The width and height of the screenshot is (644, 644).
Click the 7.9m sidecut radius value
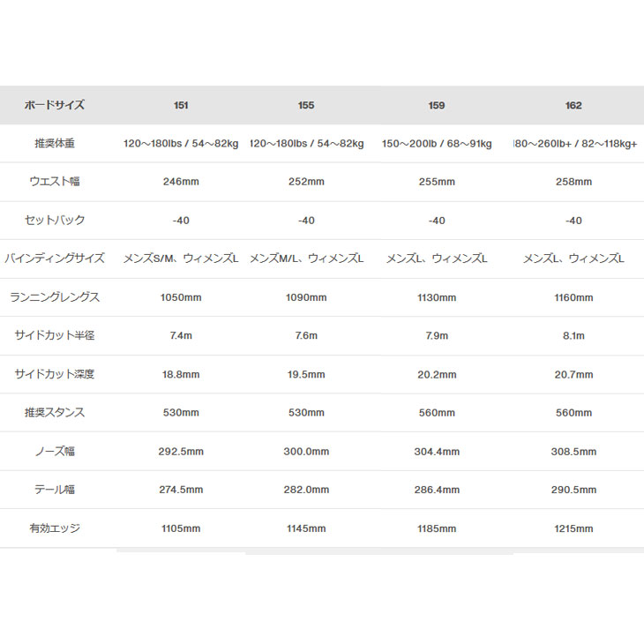[x=437, y=335]
